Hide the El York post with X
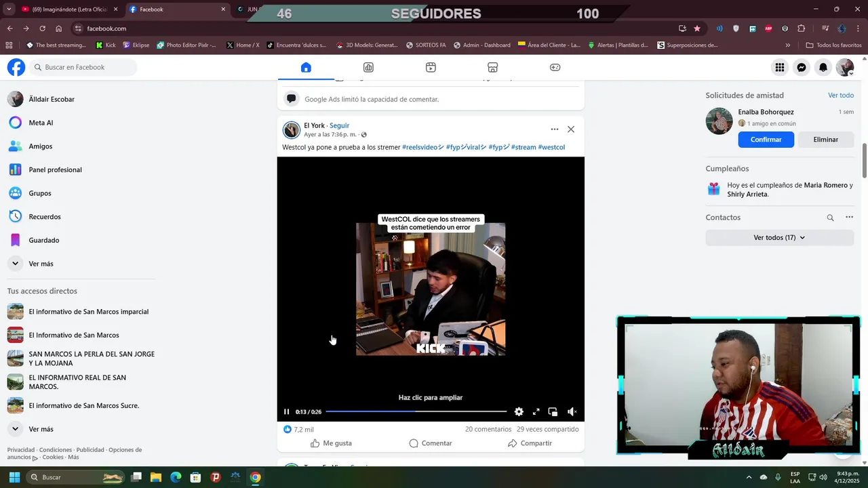Viewport: 868px width, 488px height. (571, 129)
